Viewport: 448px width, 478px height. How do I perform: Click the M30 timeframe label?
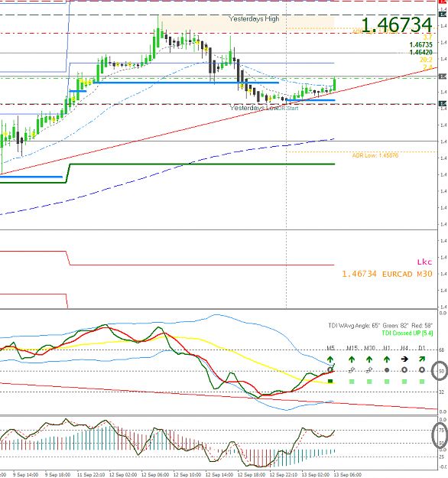tap(370, 348)
